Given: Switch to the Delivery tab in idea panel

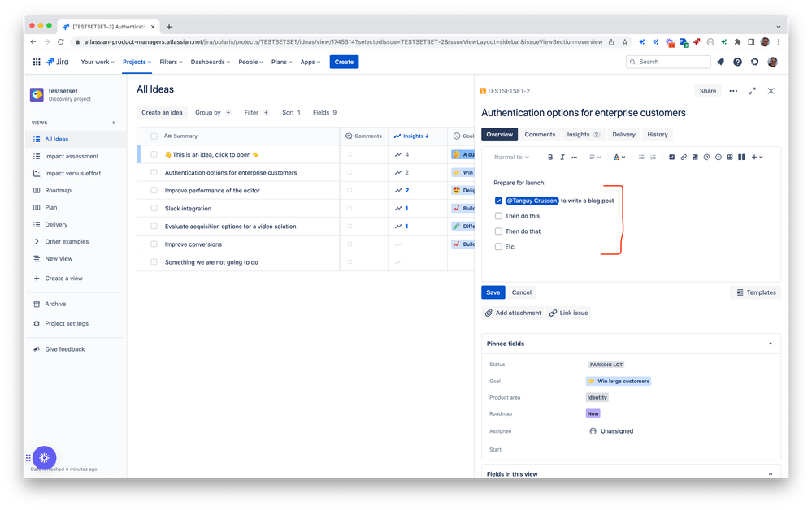Looking at the screenshot, I should [x=623, y=135].
